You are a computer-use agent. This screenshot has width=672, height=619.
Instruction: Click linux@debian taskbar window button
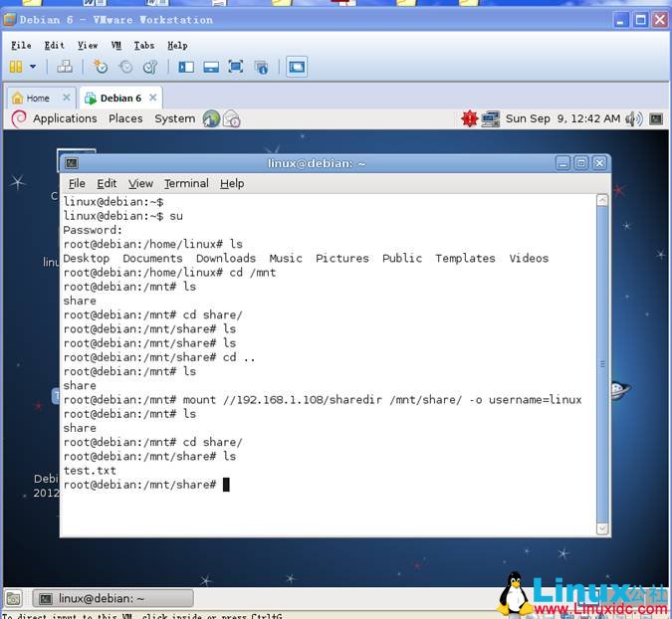[x=113, y=598]
